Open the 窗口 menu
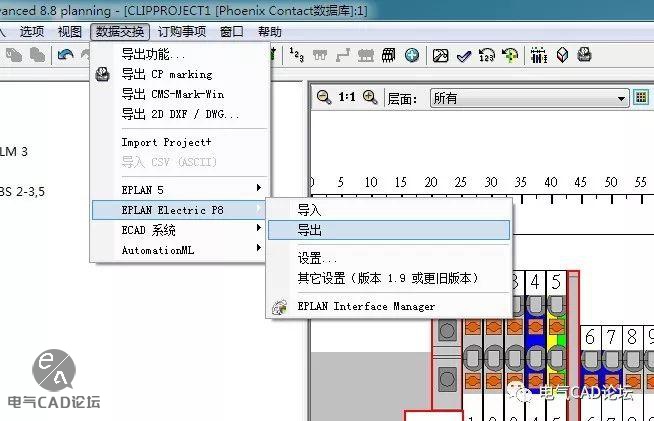 (x=232, y=32)
